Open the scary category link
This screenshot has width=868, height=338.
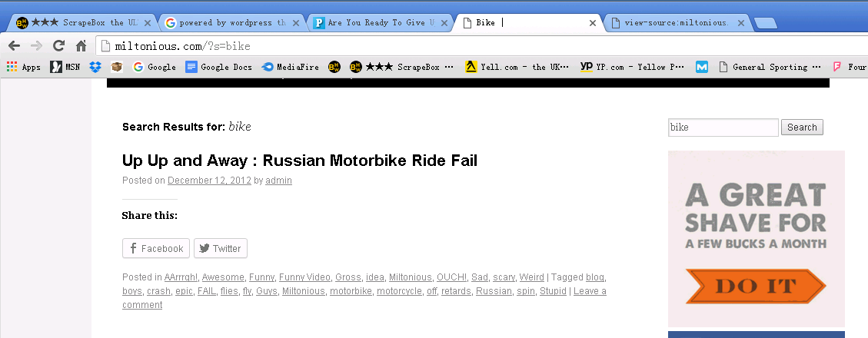coord(504,277)
